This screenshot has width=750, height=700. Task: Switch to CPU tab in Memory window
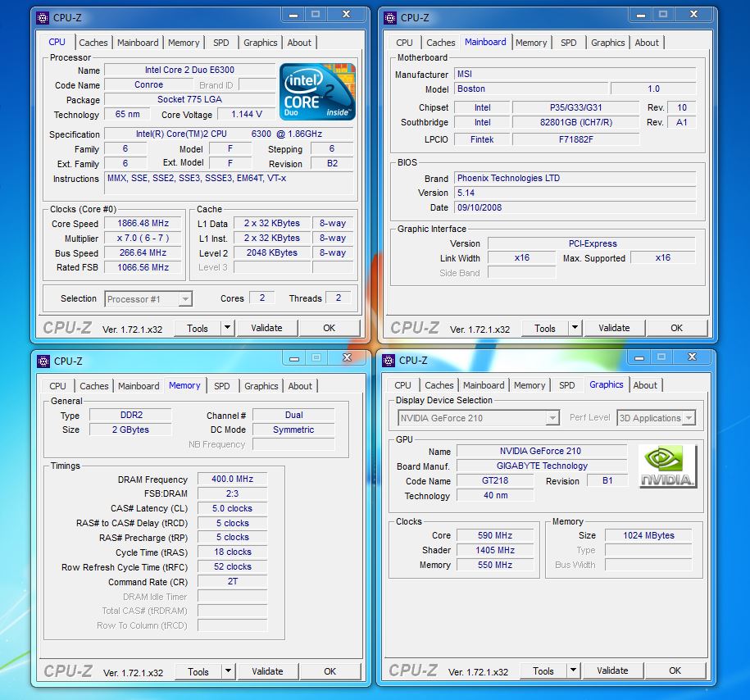coord(57,386)
